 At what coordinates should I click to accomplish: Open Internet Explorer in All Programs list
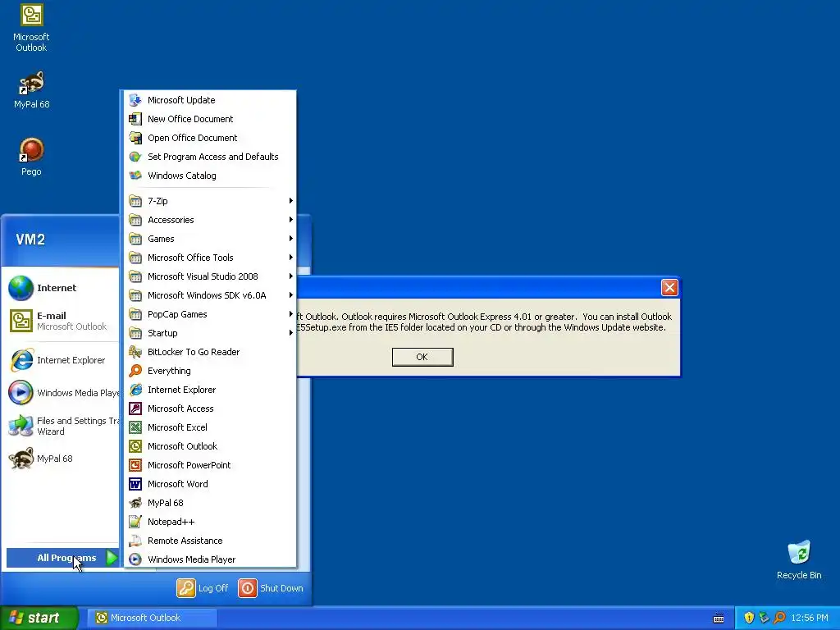[x=209, y=390]
